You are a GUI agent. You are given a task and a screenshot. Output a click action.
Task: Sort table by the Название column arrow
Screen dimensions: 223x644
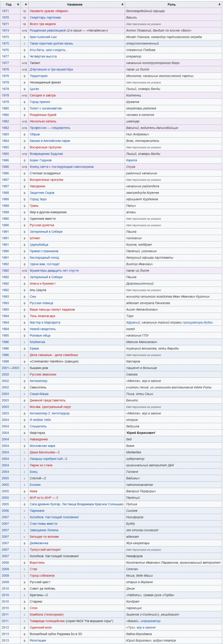122,5
